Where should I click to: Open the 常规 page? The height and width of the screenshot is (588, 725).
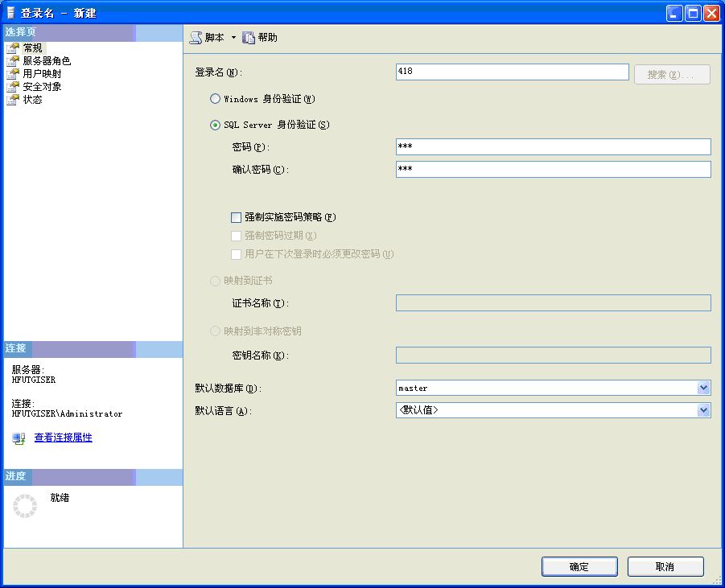click(x=32, y=48)
